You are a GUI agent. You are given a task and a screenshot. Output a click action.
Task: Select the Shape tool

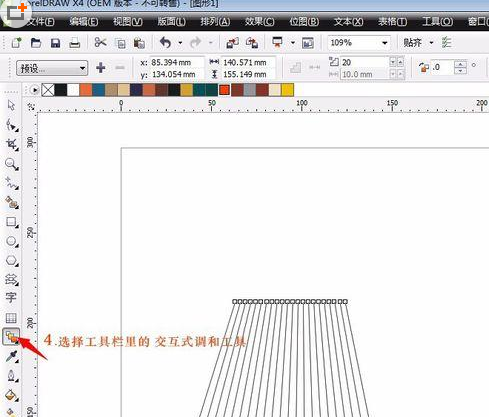point(12,125)
